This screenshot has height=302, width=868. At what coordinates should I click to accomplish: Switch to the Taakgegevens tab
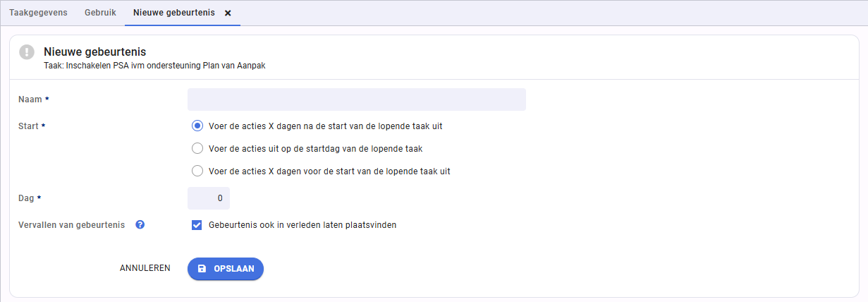(x=38, y=13)
